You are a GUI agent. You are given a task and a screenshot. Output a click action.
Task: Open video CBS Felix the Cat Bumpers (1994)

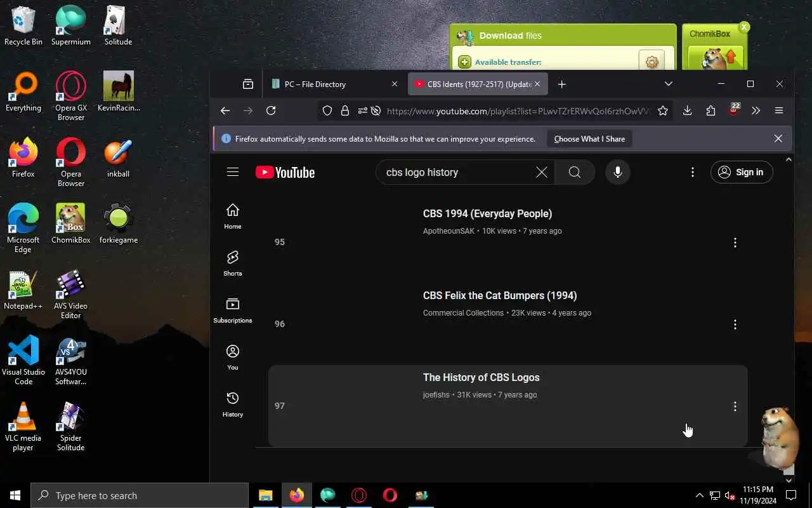pyautogui.click(x=500, y=295)
